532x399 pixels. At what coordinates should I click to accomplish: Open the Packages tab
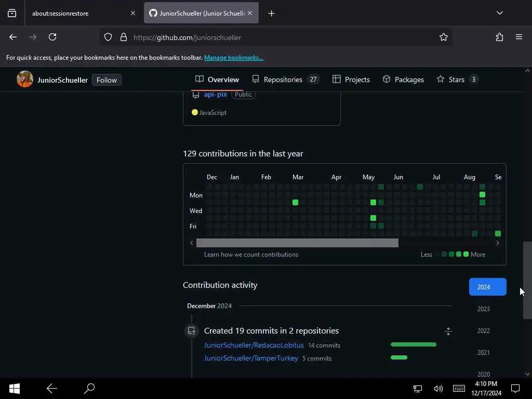click(x=403, y=79)
